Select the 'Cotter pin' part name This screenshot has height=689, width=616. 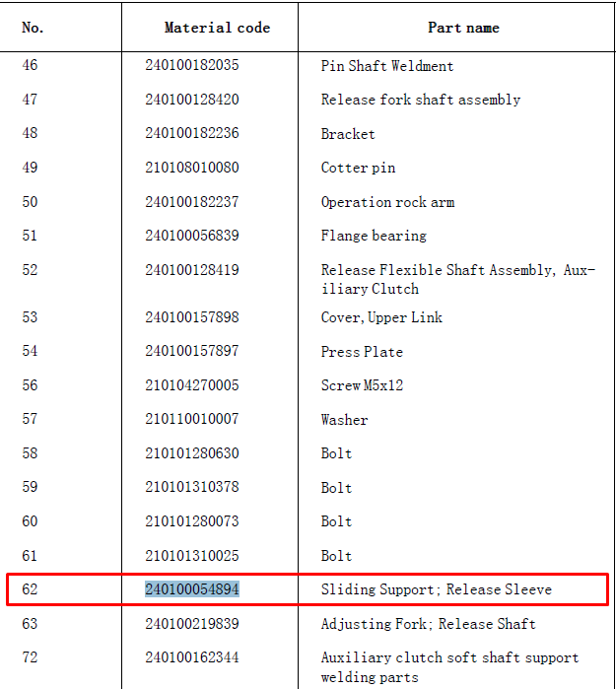coord(358,168)
